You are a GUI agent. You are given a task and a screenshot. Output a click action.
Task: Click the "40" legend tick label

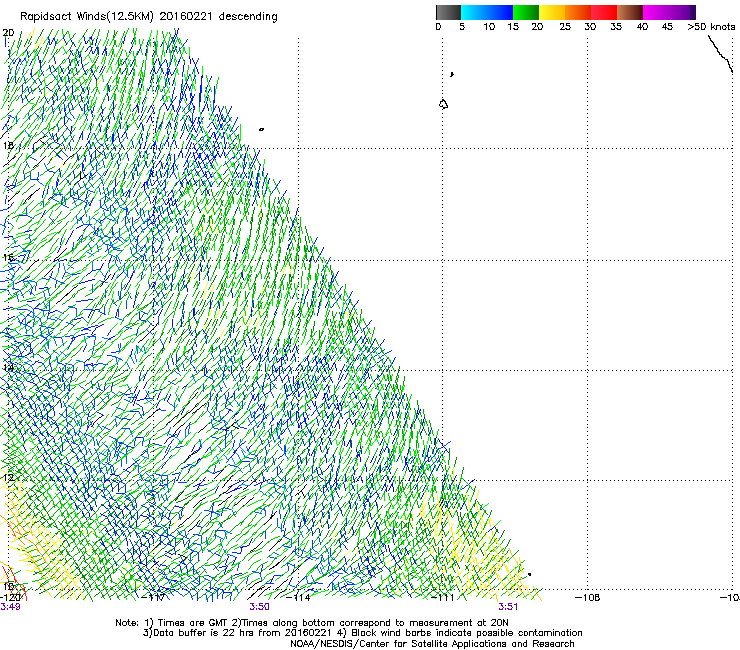pos(642,27)
